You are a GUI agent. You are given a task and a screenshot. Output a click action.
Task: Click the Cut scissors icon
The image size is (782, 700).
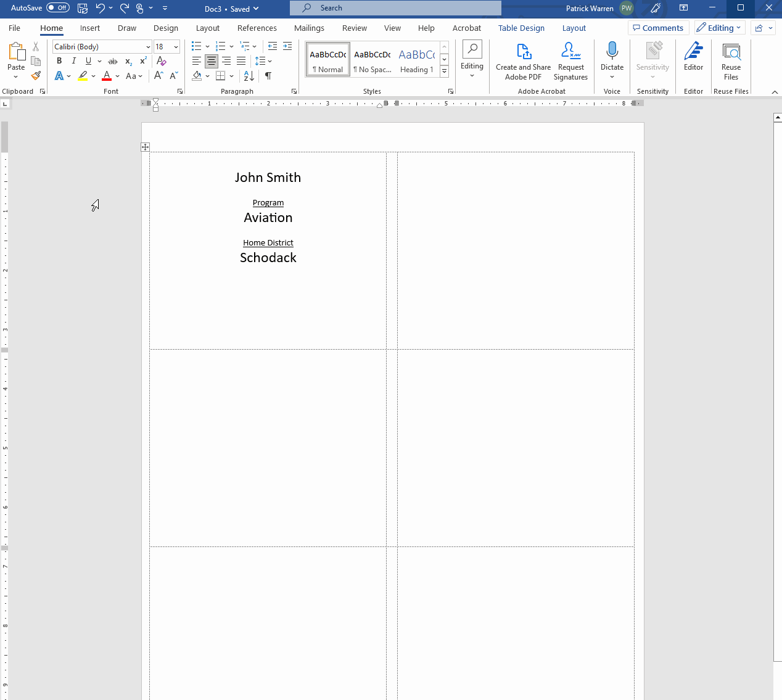(36, 47)
